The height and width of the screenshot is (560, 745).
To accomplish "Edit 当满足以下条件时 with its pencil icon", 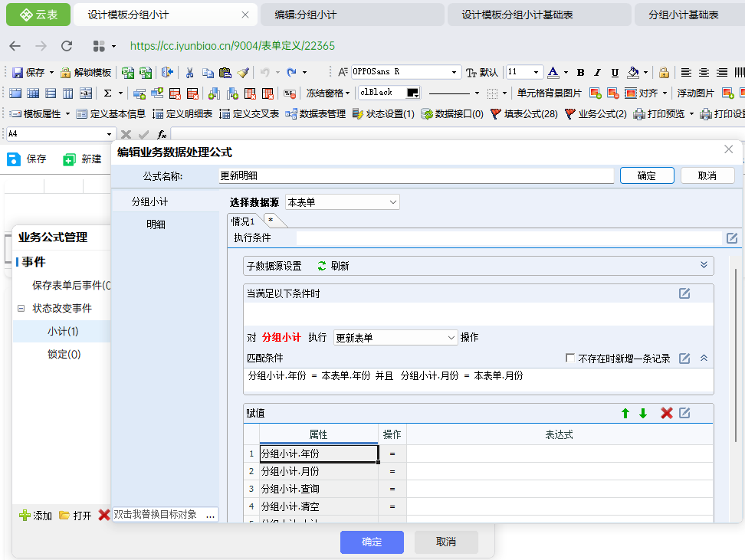I will tap(684, 293).
